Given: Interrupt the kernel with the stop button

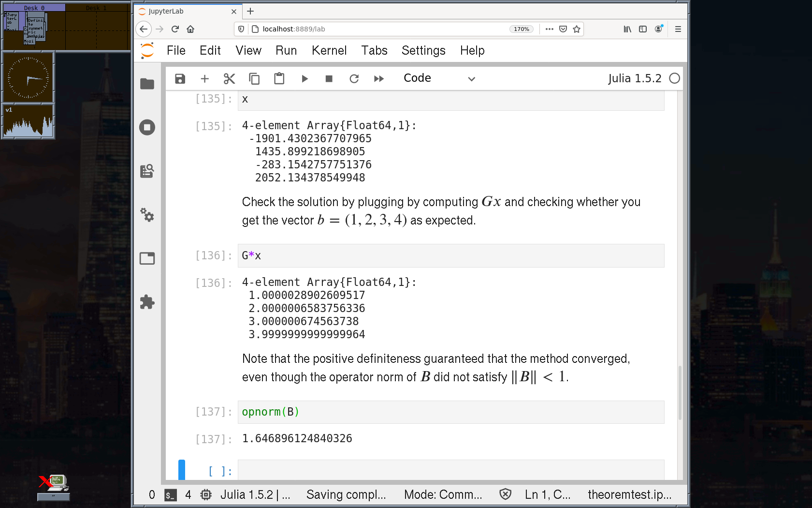Looking at the screenshot, I should (x=329, y=79).
